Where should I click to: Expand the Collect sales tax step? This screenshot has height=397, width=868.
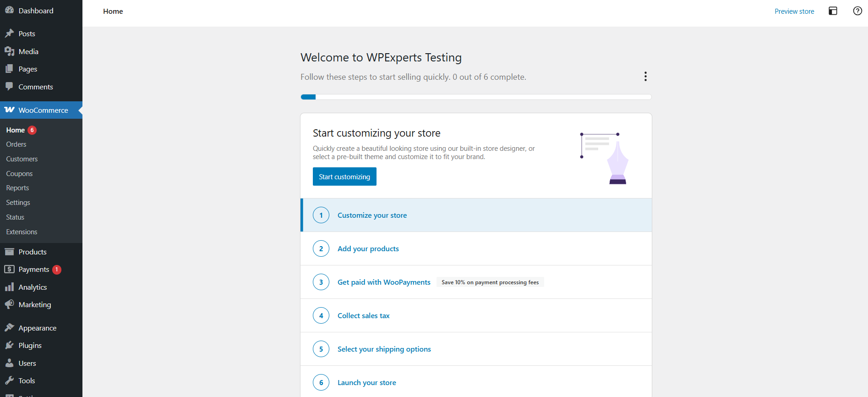[x=476, y=315]
